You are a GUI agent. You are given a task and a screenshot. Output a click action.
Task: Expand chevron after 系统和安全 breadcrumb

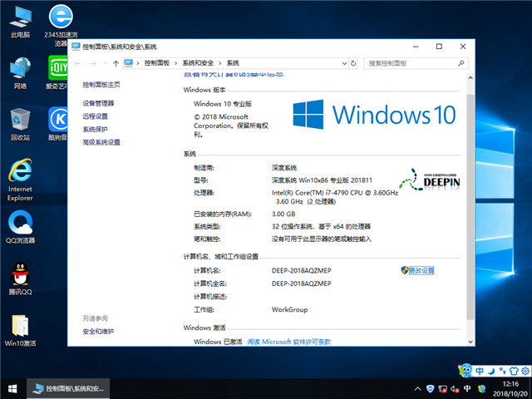coord(219,63)
